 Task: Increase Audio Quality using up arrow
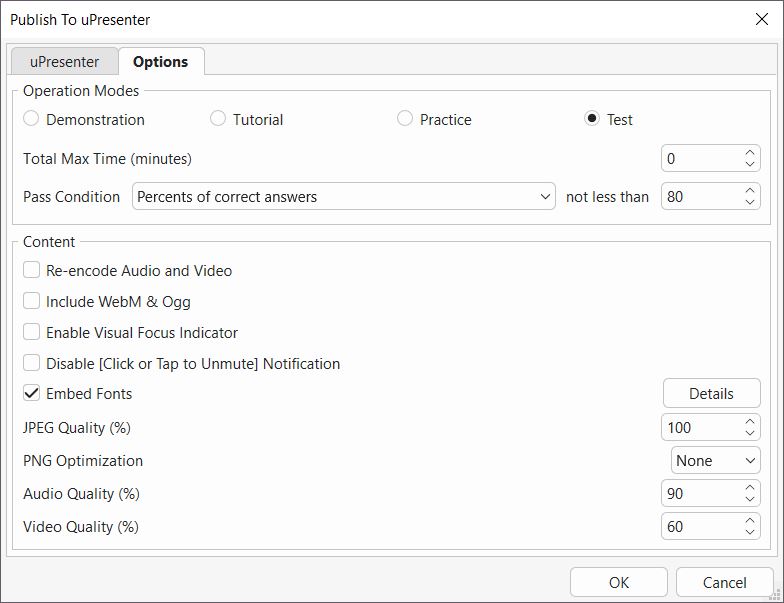[750, 488]
